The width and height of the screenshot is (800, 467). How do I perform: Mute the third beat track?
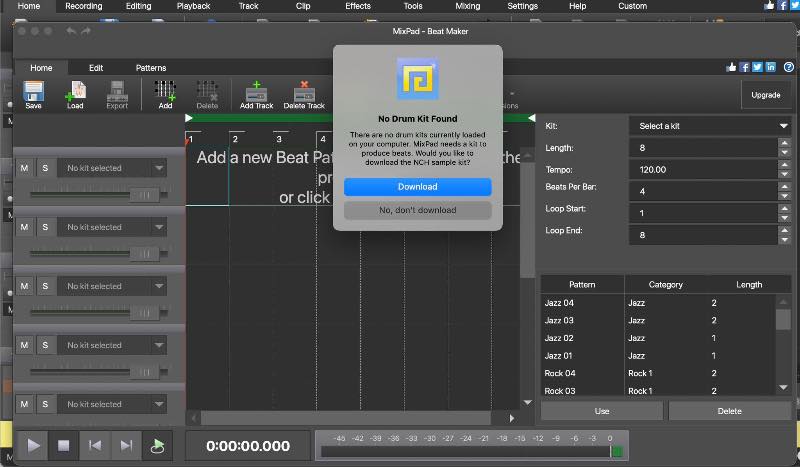click(x=24, y=286)
